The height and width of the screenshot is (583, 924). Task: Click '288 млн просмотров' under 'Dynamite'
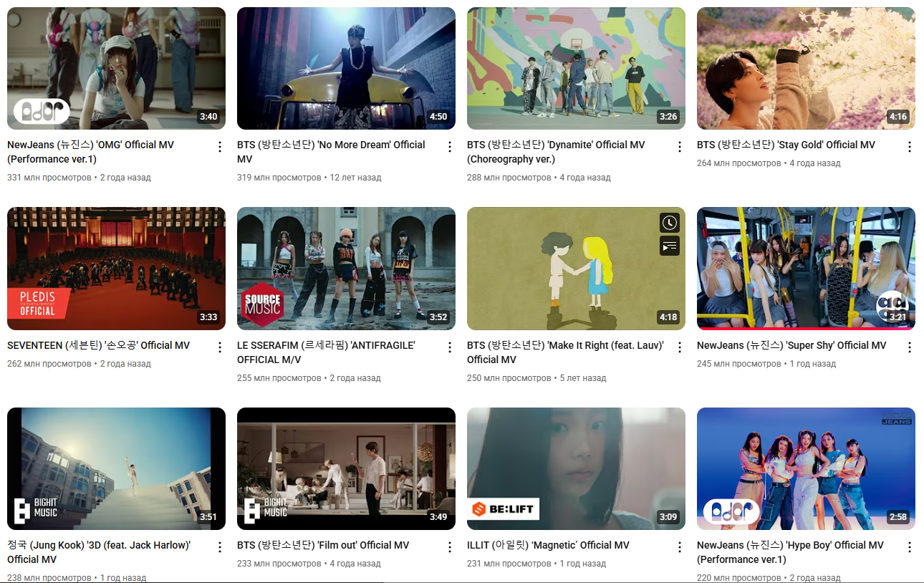coord(509,178)
